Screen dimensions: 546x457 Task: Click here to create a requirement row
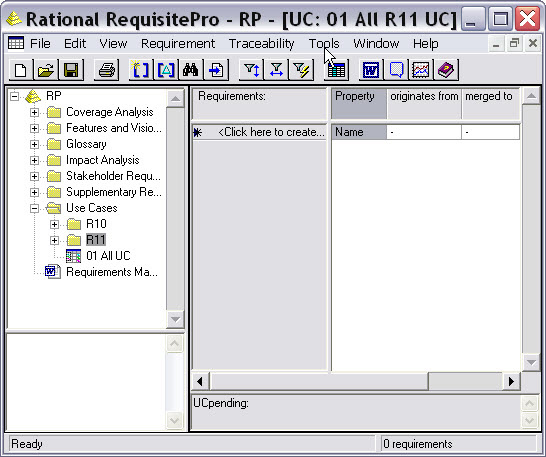pyautogui.click(x=259, y=132)
